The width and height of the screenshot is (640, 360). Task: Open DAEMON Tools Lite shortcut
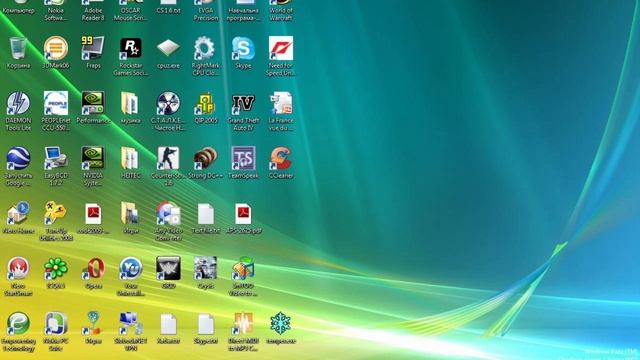18,103
